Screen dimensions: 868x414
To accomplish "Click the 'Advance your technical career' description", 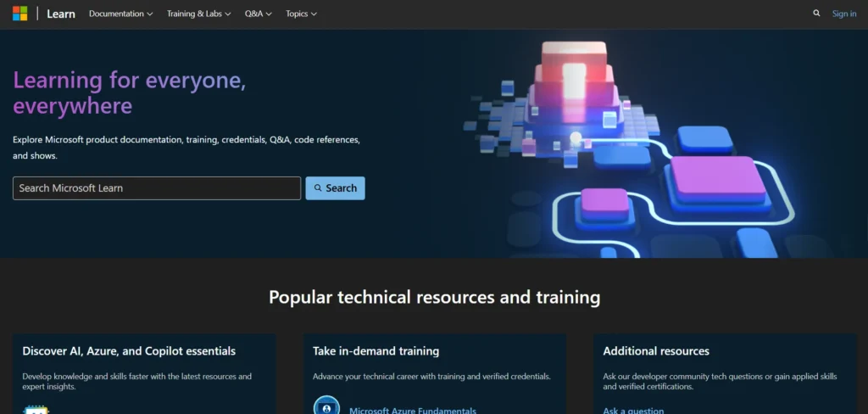I will pos(431,377).
